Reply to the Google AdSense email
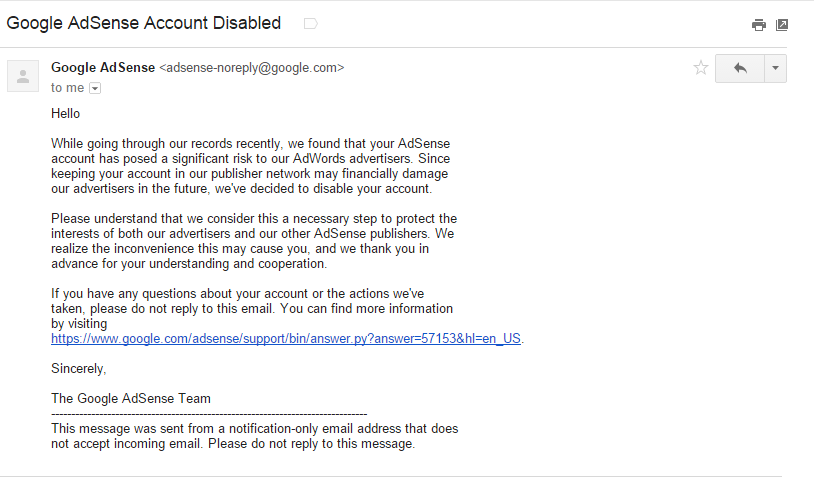 click(x=740, y=68)
